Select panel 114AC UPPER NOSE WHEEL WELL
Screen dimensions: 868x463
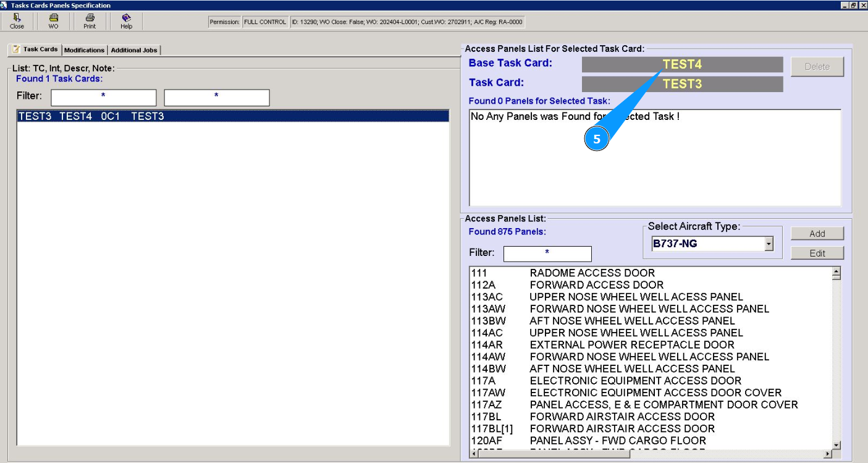[651, 333]
